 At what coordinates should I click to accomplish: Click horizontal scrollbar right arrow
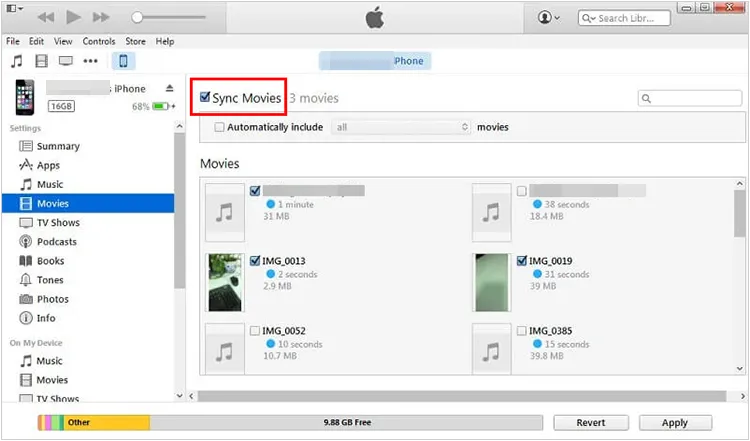[x=742, y=396]
